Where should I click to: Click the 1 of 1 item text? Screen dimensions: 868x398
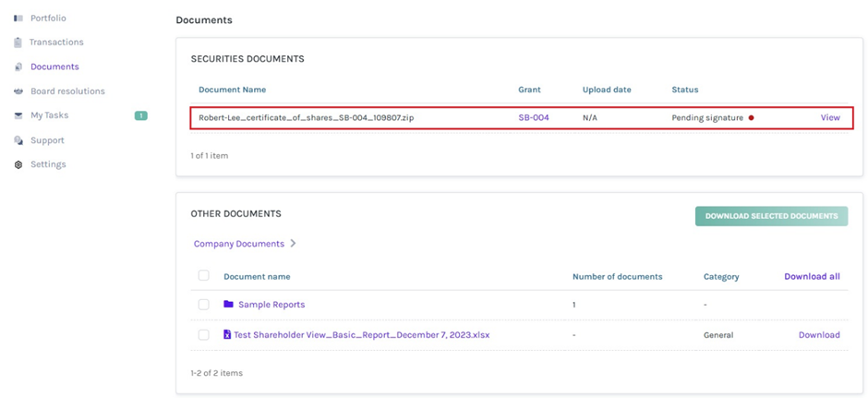(210, 155)
